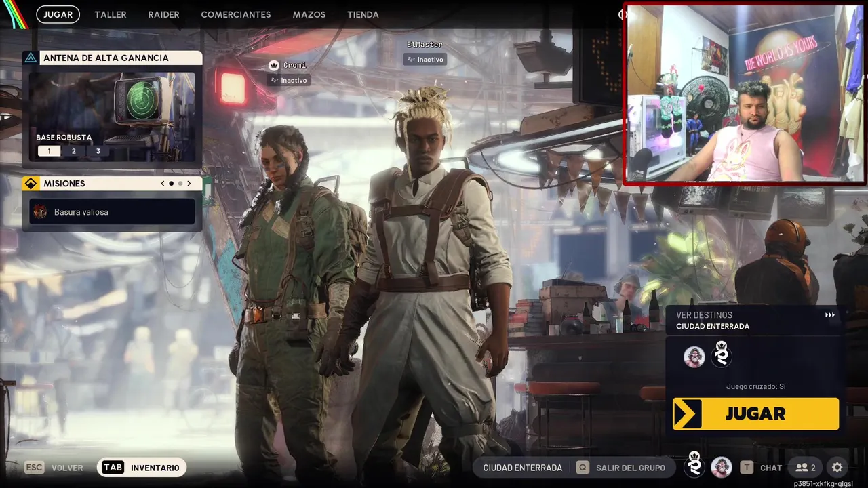The height and width of the screenshot is (488, 868).
Task: Click the Base Robusta label
Action: point(64,138)
